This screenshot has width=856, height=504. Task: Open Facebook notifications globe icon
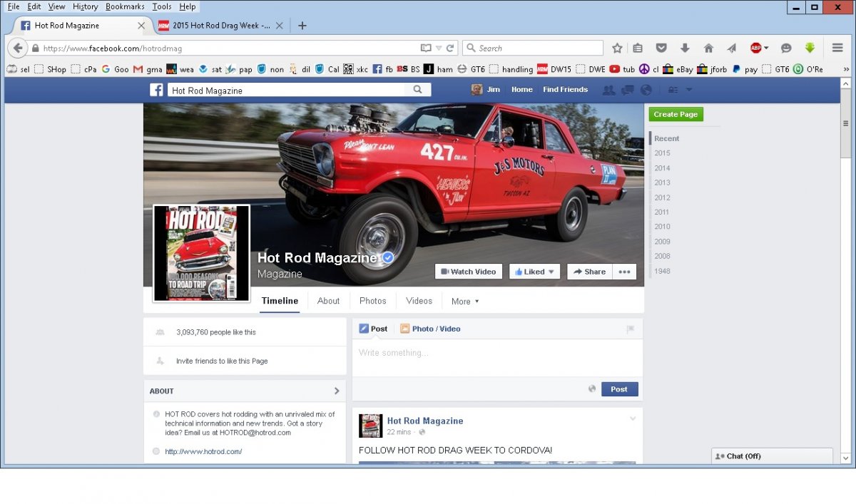click(x=646, y=90)
